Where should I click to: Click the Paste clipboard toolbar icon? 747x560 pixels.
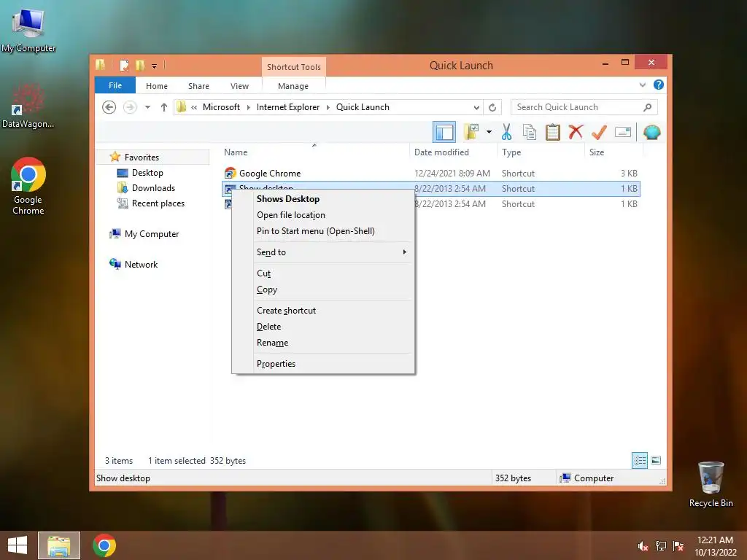point(552,132)
